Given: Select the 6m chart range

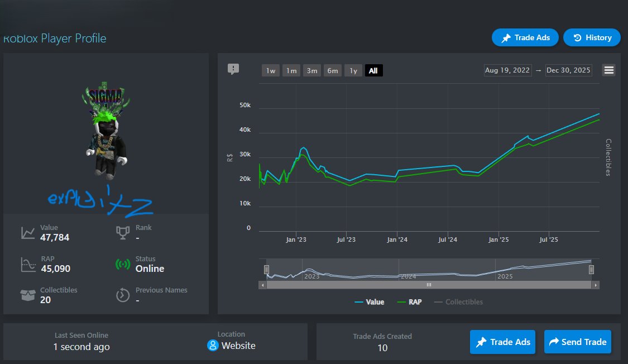Looking at the screenshot, I should click(333, 70).
